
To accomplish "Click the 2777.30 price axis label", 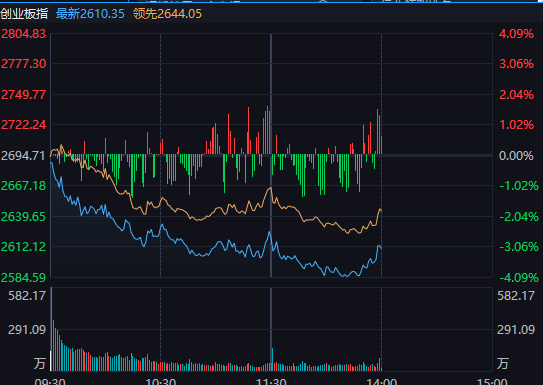I will tap(24, 64).
